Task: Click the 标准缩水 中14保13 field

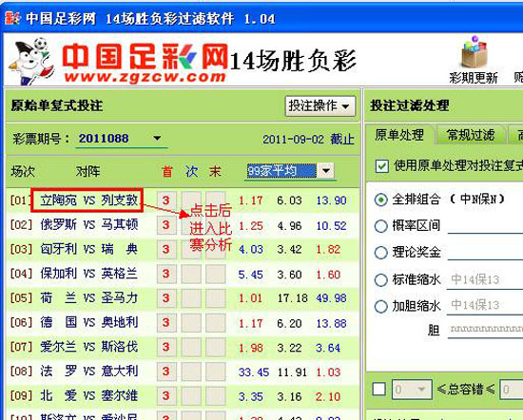Action: pos(485,279)
